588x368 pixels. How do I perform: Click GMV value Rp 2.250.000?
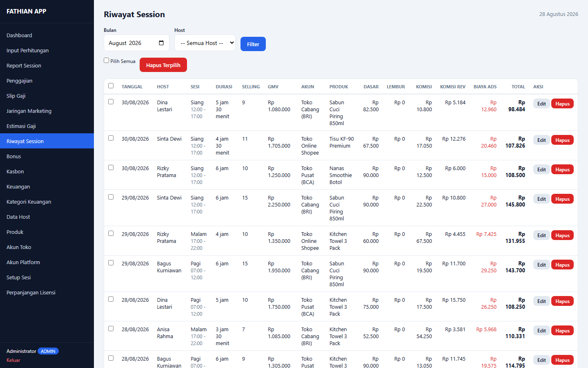coord(279,201)
